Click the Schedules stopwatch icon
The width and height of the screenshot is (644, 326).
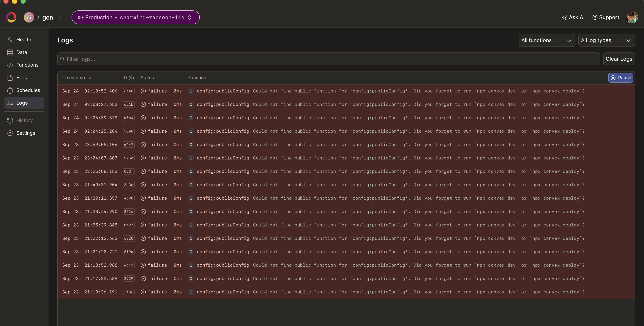[x=10, y=90]
